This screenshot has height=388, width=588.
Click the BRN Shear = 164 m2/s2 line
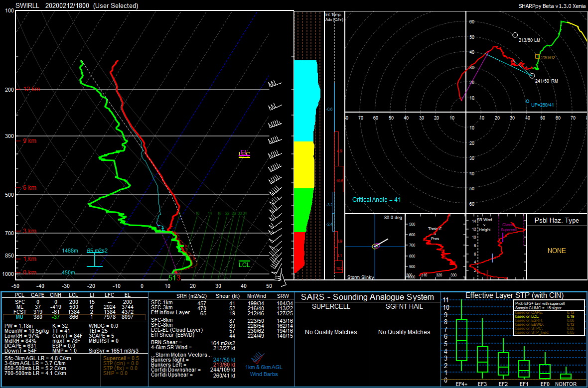coord(193,343)
